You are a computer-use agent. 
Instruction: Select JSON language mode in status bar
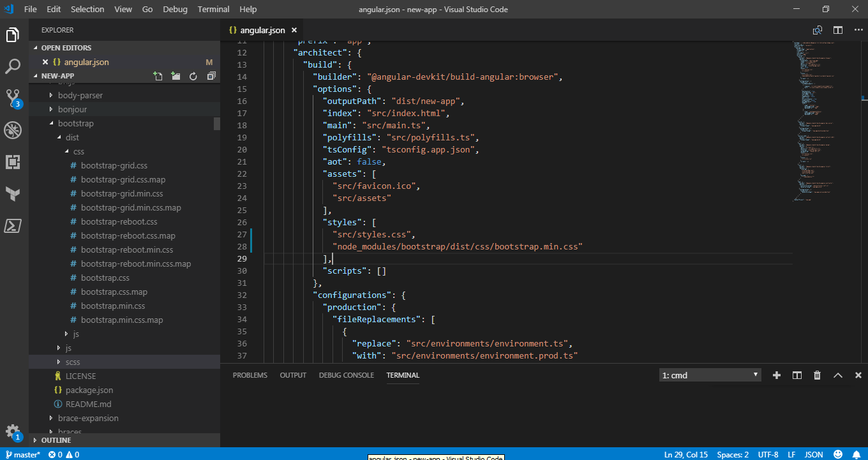(x=814, y=454)
